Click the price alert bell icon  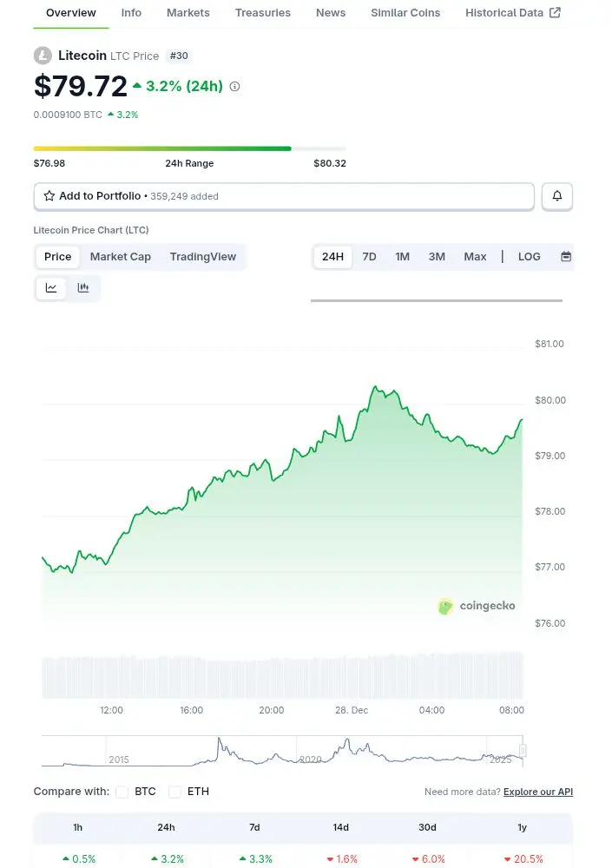pyautogui.click(x=557, y=197)
